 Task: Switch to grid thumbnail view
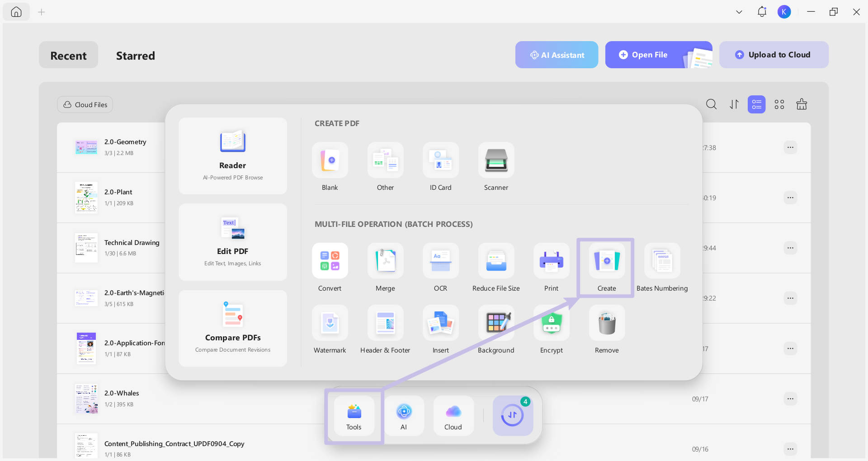click(x=779, y=104)
